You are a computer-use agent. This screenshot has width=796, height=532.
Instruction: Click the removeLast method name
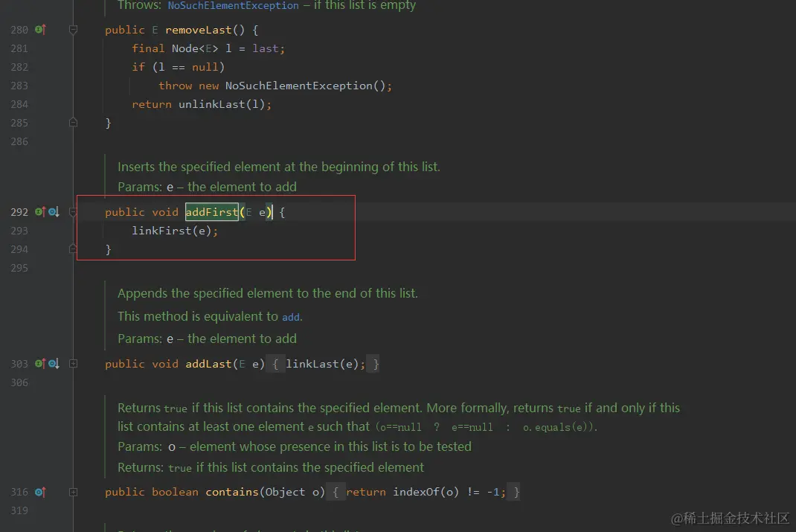199,30
